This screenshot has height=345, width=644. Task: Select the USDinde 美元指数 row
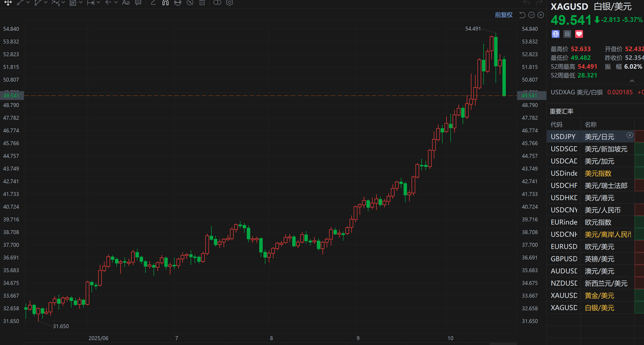tap(590, 173)
